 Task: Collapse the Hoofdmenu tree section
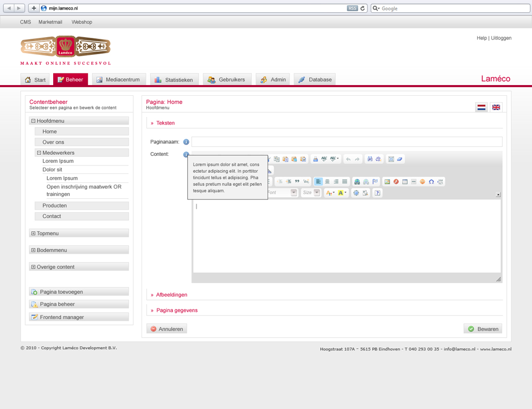click(x=34, y=121)
